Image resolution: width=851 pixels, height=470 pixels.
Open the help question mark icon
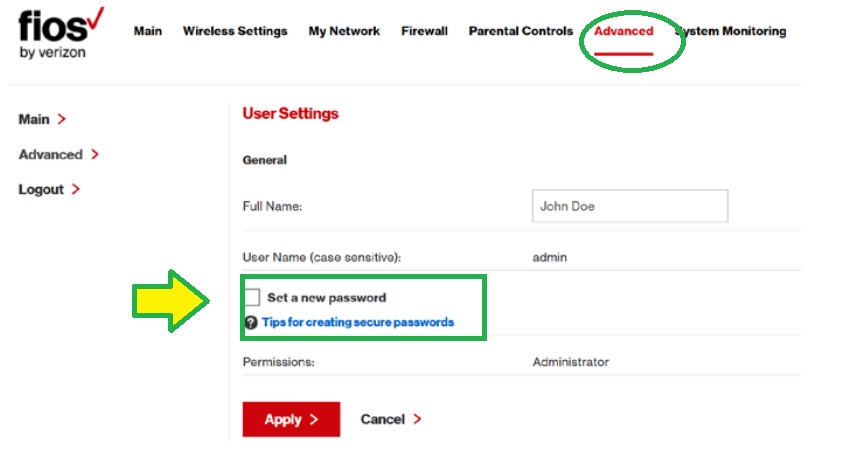pyautogui.click(x=251, y=323)
